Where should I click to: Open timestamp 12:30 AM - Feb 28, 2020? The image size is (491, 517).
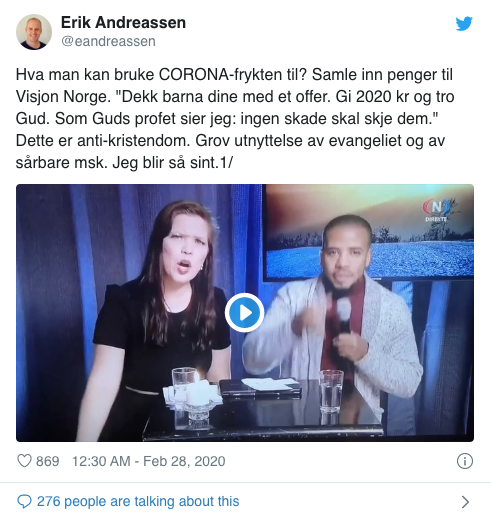click(x=149, y=461)
